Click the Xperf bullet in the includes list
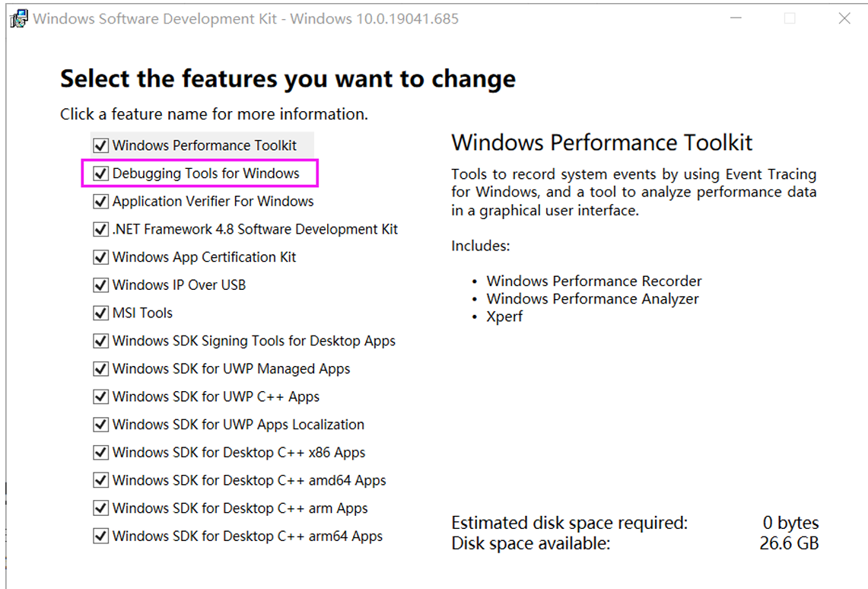Viewport: 868px width, 589px height. (504, 317)
